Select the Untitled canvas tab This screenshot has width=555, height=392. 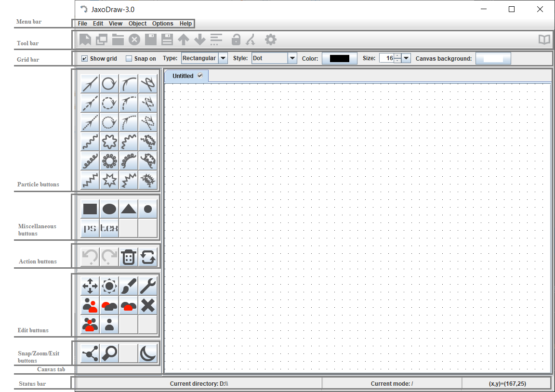(x=186, y=76)
